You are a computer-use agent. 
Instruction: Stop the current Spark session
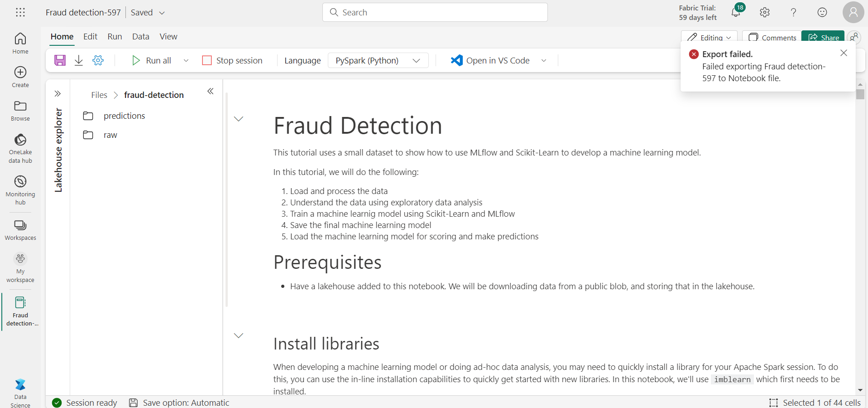232,60
